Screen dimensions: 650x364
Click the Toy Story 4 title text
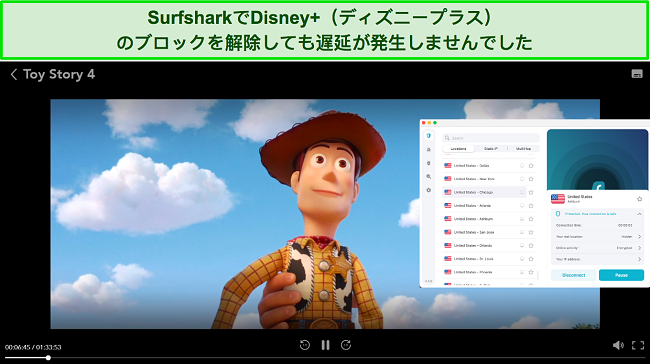[59, 74]
